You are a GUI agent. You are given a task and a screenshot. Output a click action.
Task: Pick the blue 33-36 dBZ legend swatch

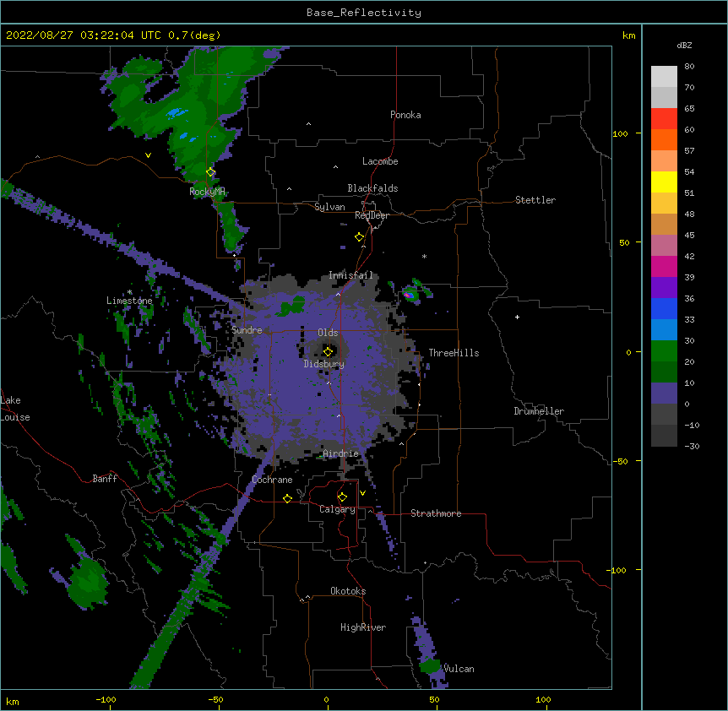[664, 308]
